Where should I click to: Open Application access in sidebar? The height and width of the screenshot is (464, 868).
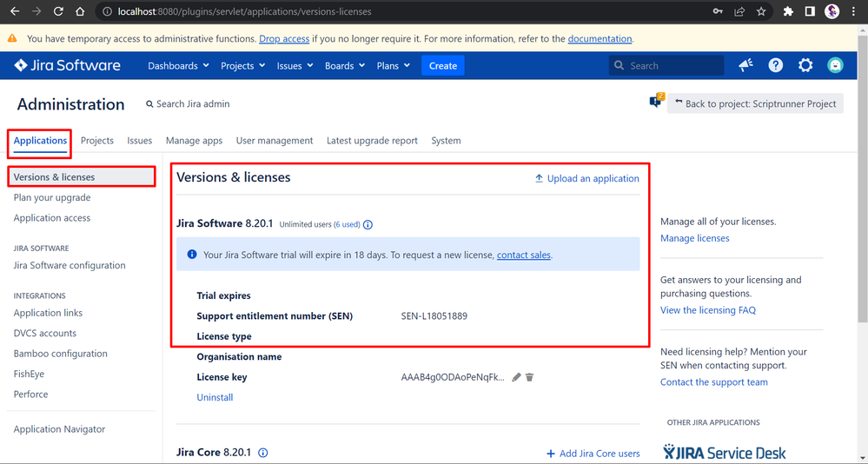click(52, 218)
